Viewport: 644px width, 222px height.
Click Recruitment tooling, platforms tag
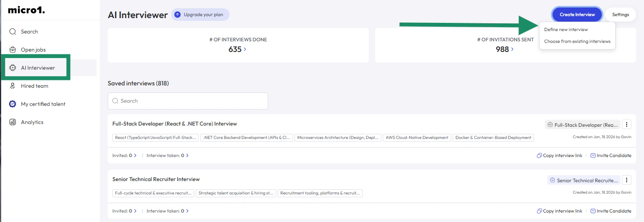click(x=320, y=193)
